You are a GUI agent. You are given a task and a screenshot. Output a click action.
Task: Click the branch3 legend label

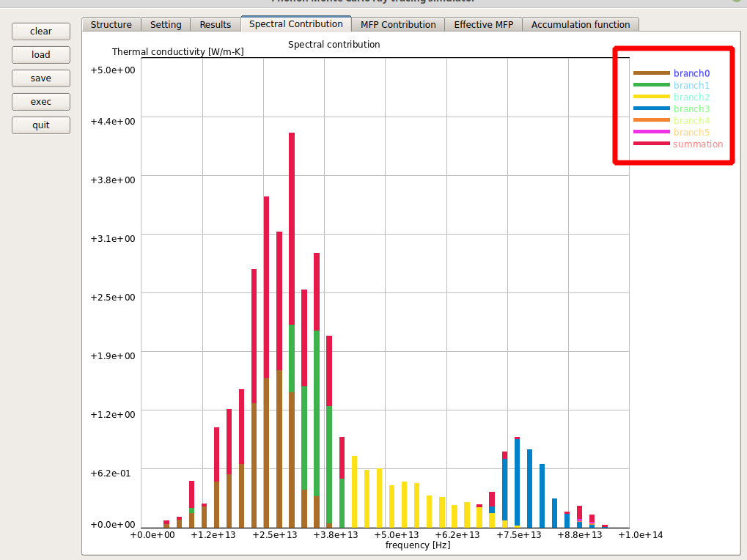coord(692,109)
